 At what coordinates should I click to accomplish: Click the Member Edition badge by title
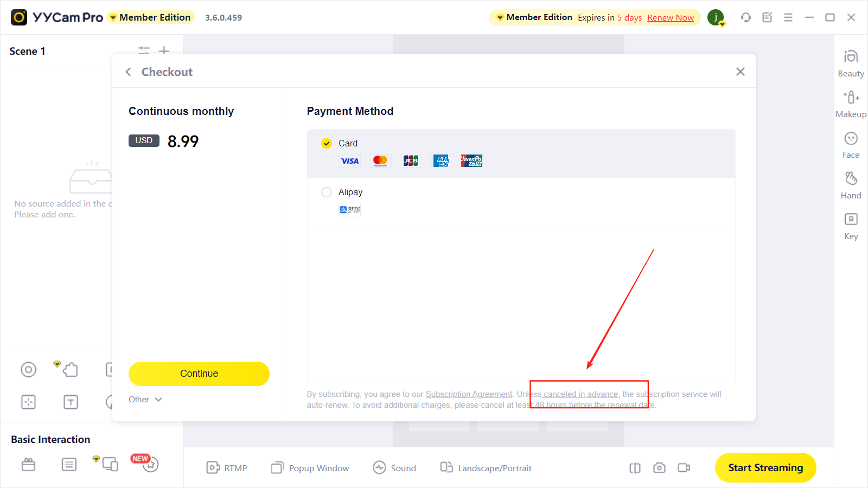(x=151, y=17)
